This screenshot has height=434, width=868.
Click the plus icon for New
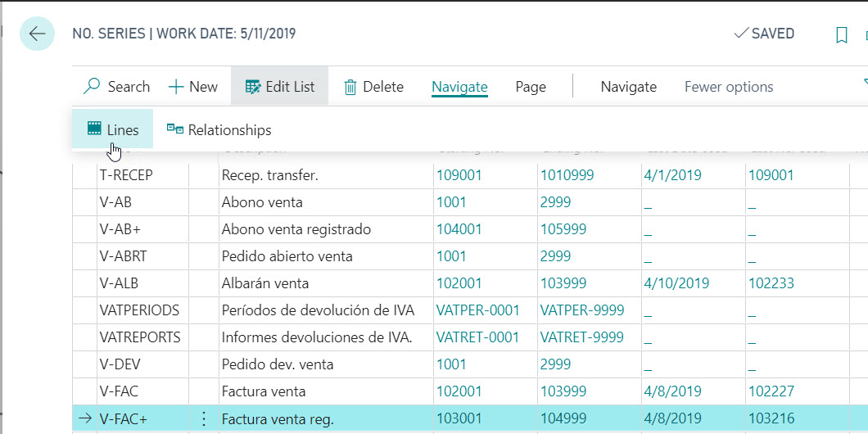(176, 87)
